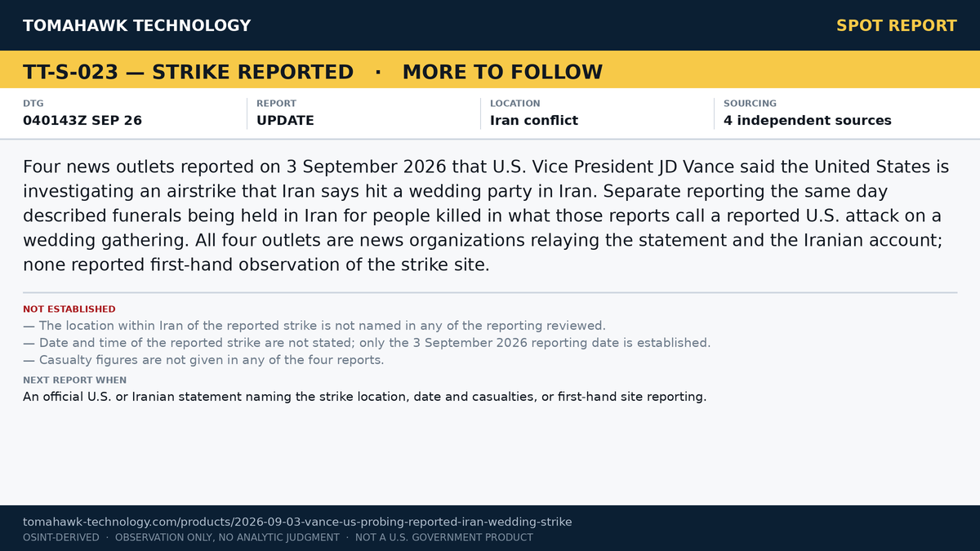Click the OSINT-DERIVED footer disclaimer line

click(x=278, y=537)
